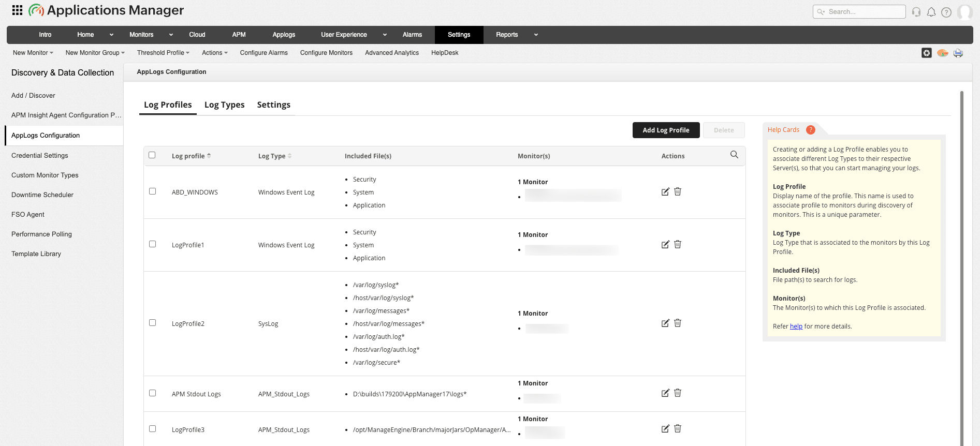Edit the ABD_WINDOWS log profile

(x=665, y=192)
